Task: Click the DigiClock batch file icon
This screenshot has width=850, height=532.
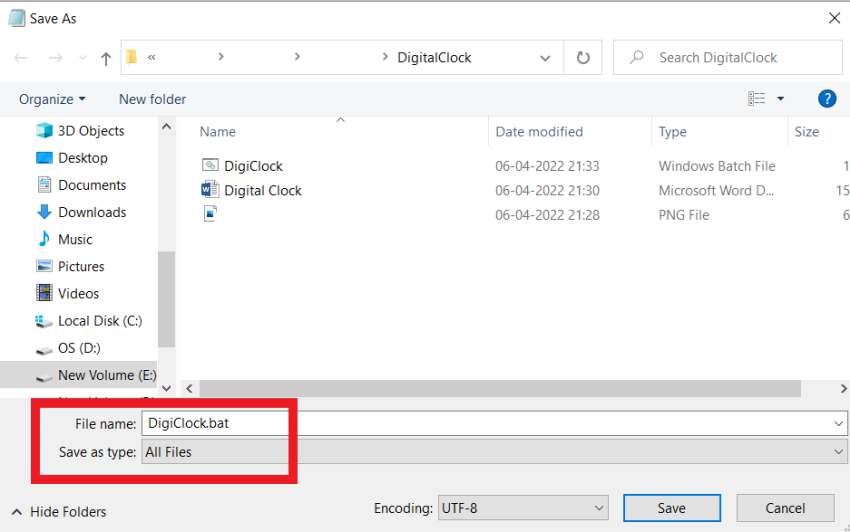Action: point(210,165)
